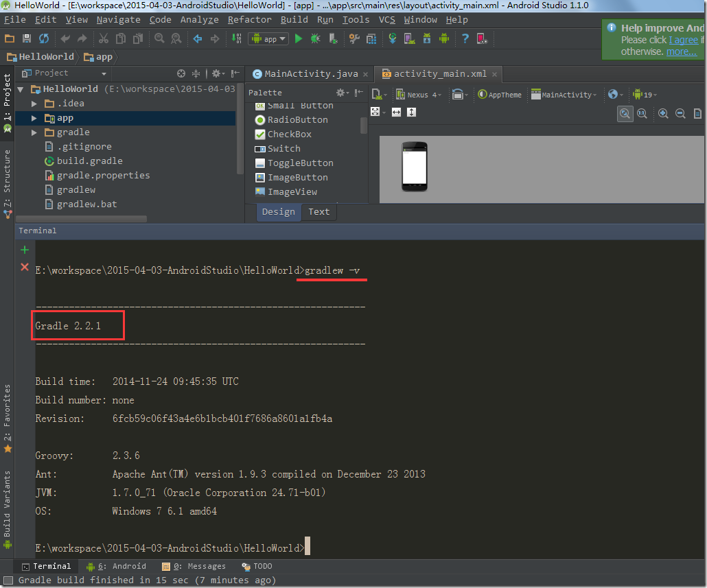The image size is (707, 588).
Task: Open the Messages tool window button
Action: (x=194, y=566)
